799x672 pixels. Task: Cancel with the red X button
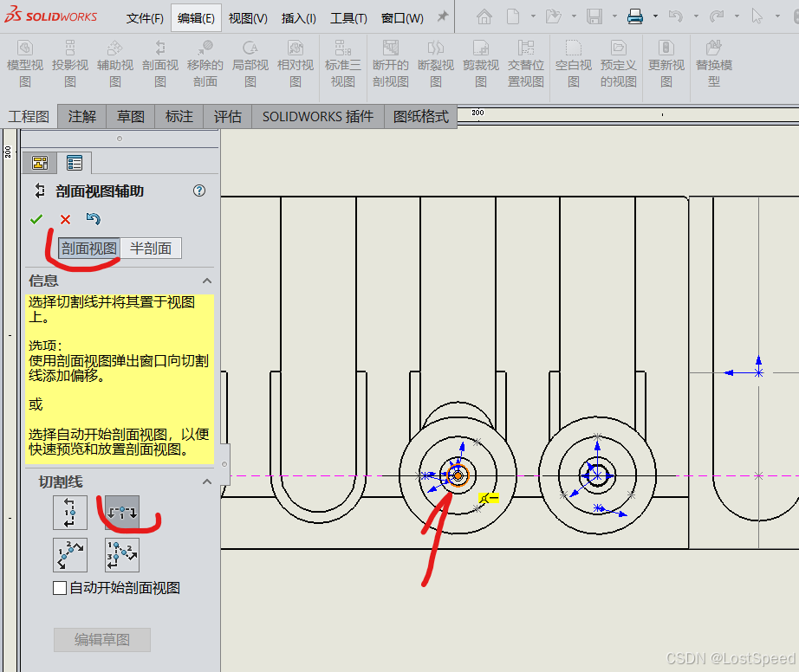[x=65, y=219]
